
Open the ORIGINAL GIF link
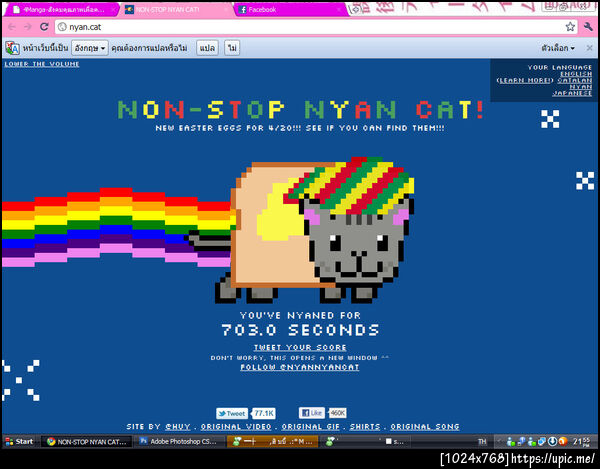[x=310, y=427]
